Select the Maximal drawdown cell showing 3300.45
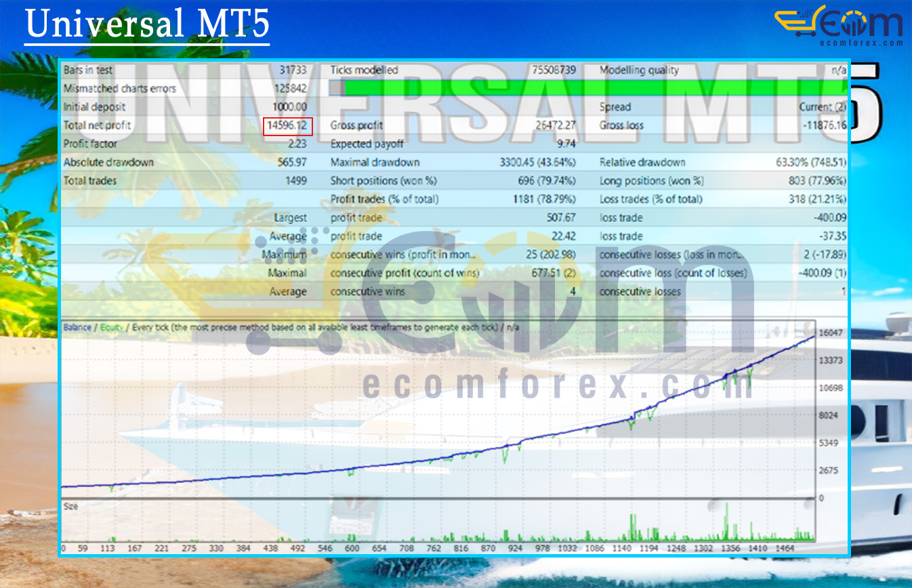The image size is (912, 588). 538,162
